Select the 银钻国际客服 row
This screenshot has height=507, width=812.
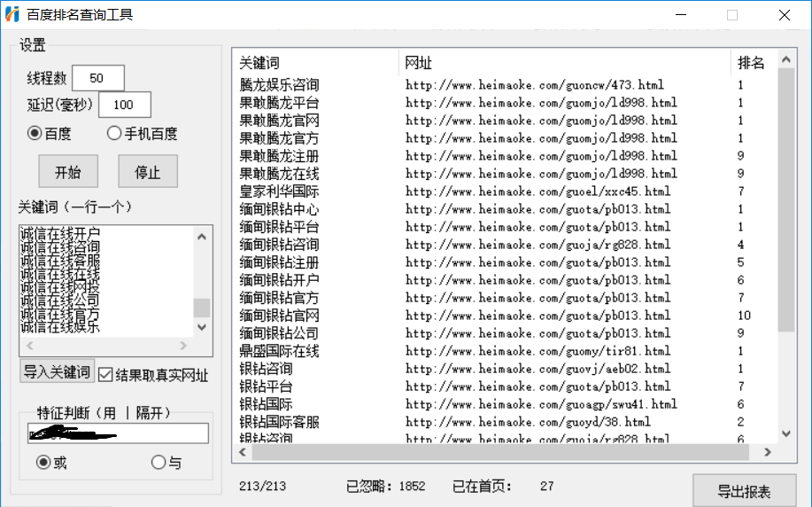[506, 421]
